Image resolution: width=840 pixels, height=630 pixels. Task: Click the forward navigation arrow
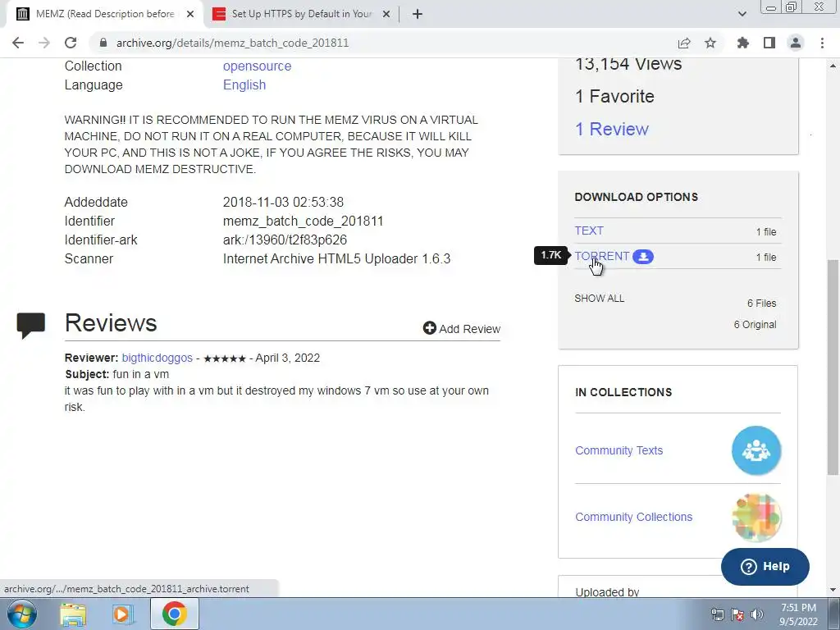pos(44,43)
